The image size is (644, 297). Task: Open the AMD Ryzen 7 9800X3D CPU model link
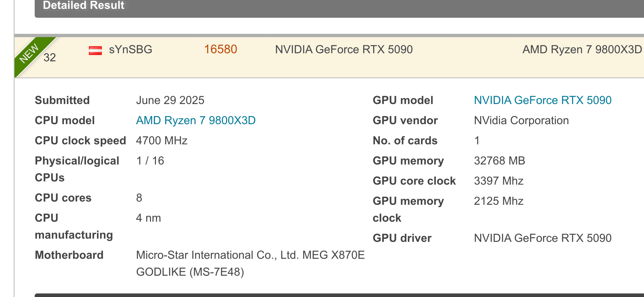point(196,120)
